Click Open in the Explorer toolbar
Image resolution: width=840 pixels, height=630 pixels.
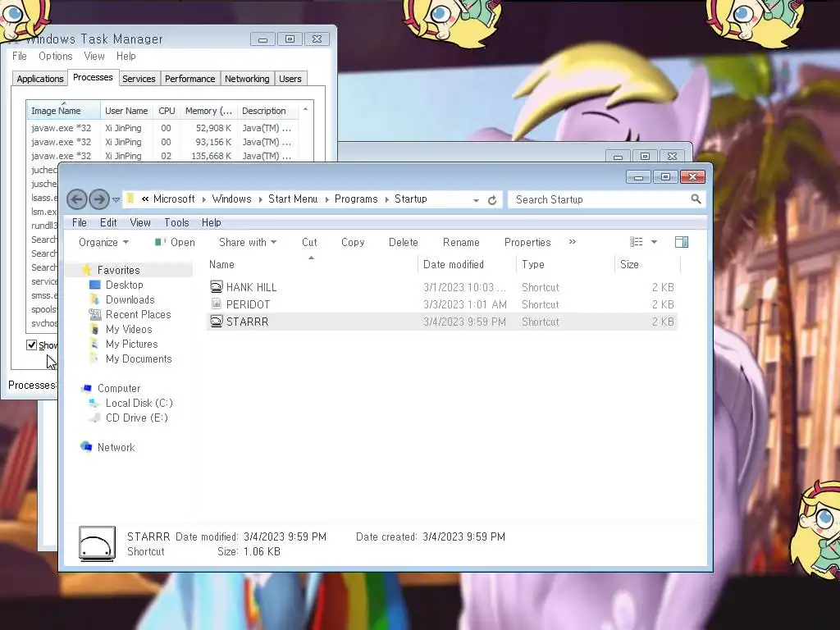[176, 242]
